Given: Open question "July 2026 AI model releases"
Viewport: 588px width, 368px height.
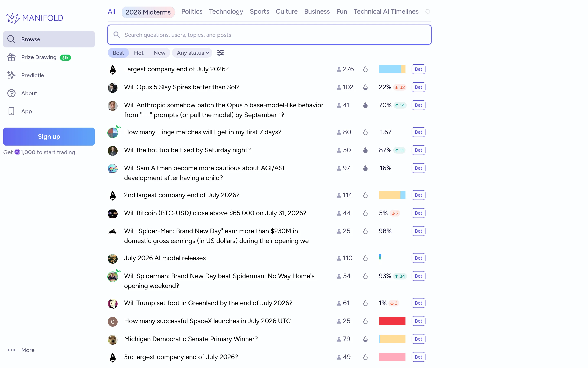Looking at the screenshot, I should coord(165,258).
